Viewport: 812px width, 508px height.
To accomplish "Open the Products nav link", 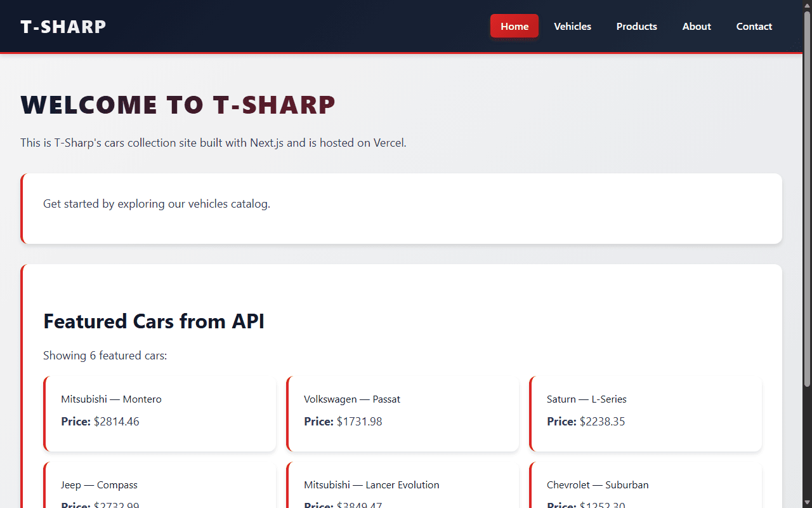I will point(637,26).
